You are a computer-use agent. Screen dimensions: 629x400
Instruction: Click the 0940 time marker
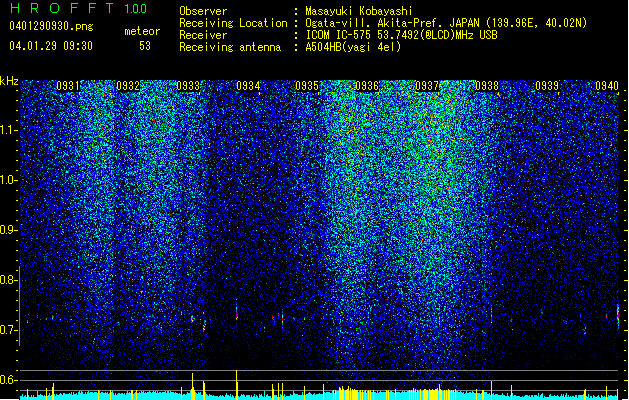[607, 86]
